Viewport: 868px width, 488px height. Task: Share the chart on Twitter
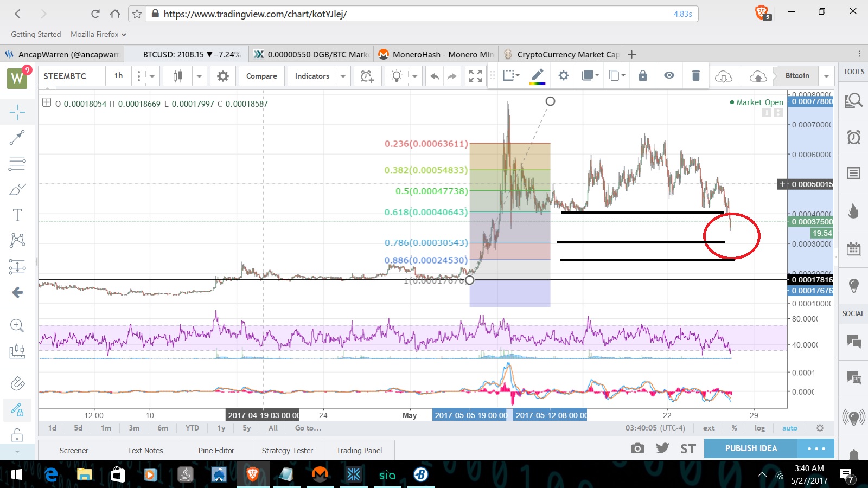(662, 448)
